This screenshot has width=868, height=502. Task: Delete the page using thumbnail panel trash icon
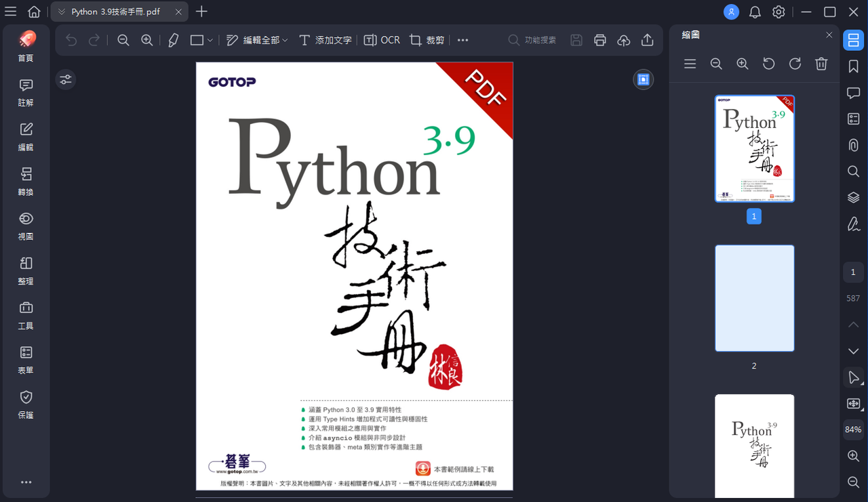click(821, 63)
